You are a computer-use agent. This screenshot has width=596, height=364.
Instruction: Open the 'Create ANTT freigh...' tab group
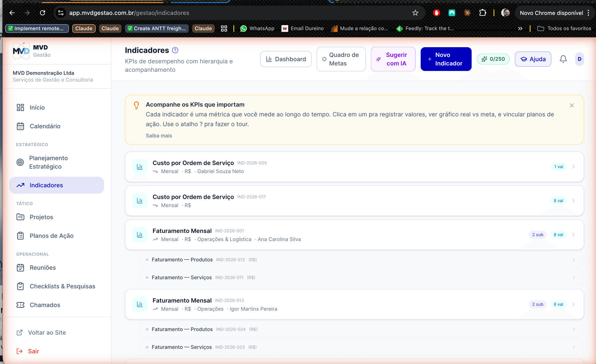pos(157,29)
